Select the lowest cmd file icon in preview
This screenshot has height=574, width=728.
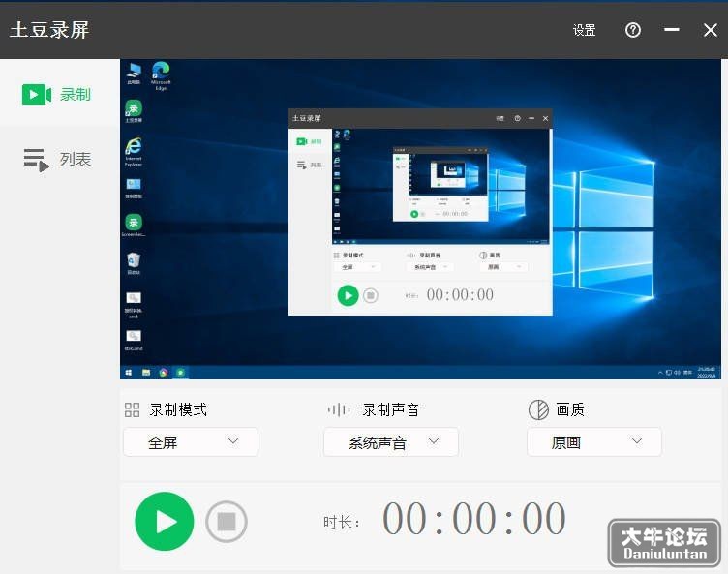click(x=134, y=341)
